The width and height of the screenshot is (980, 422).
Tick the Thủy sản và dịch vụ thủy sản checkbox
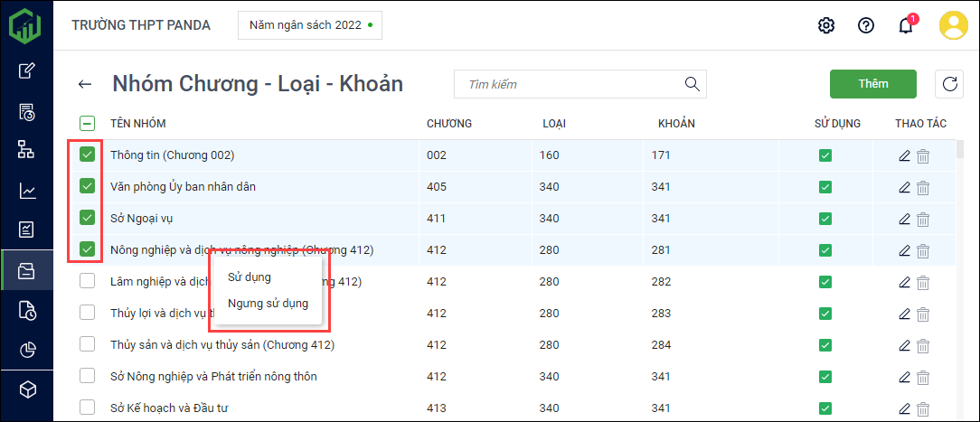point(88,344)
